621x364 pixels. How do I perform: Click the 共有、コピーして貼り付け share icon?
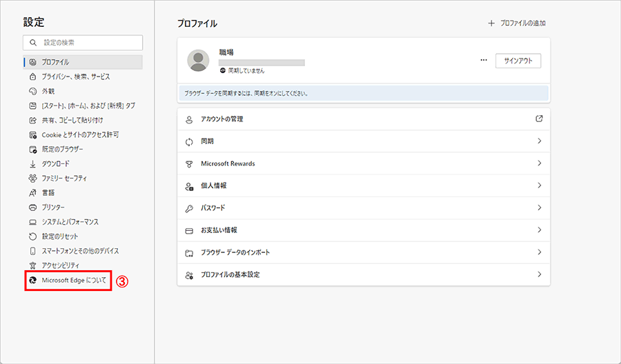[33, 120]
